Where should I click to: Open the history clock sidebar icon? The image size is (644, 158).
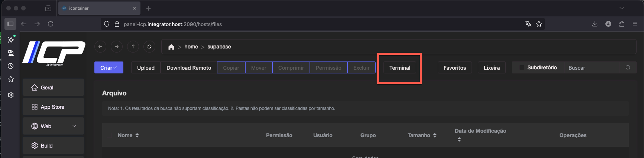tap(11, 66)
